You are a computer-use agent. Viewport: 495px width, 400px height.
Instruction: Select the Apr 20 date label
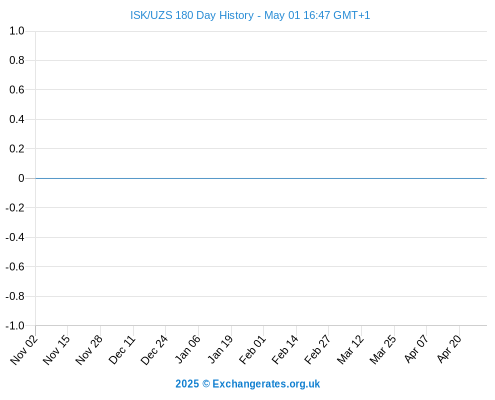pos(449,349)
